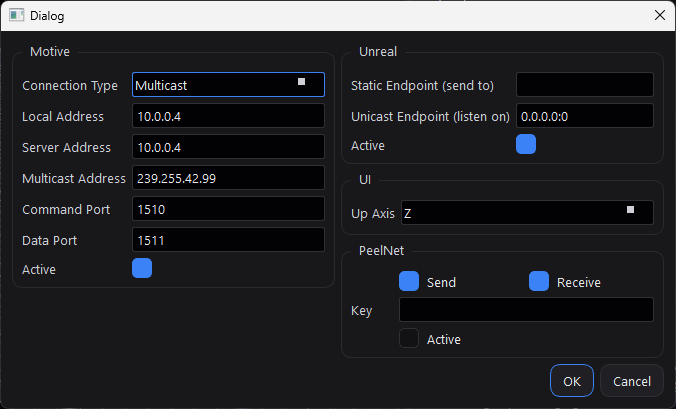Screen dimensions: 676x409
Task: Focus the Server Address input
Action: click(228, 147)
